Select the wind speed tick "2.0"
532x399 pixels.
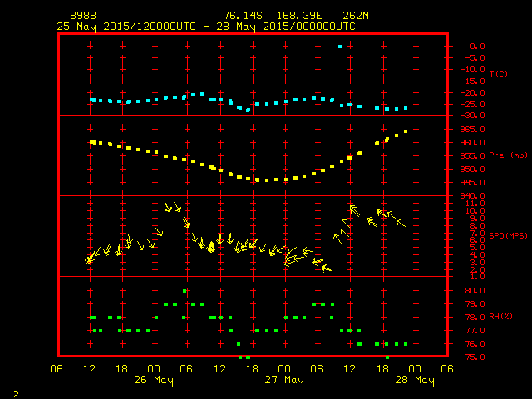pos(477,270)
